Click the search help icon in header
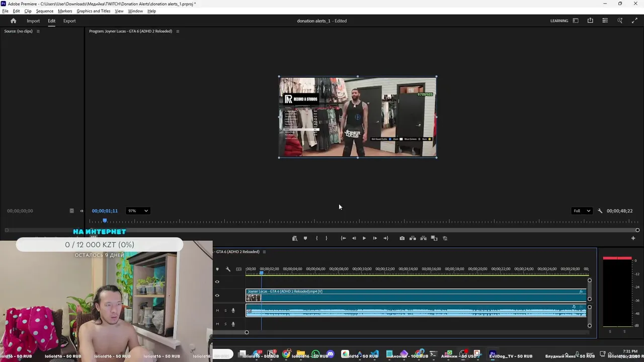 click(x=620, y=21)
